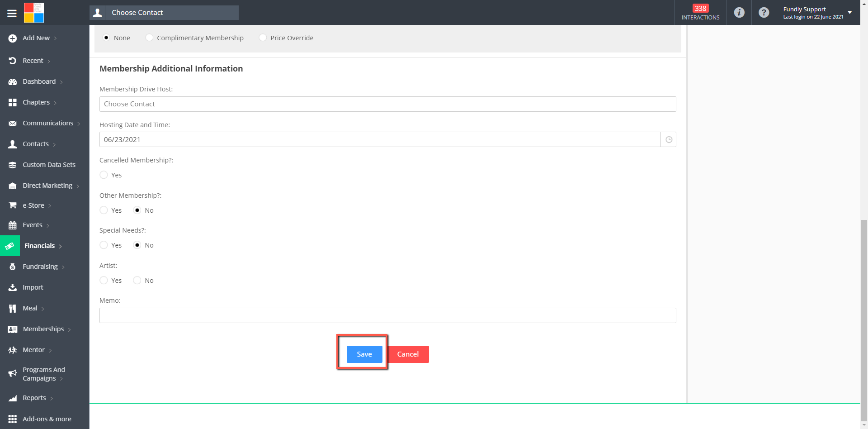Click the Meal fork and knife icon
The image size is (868, 429).
click(x=13, y=309)
